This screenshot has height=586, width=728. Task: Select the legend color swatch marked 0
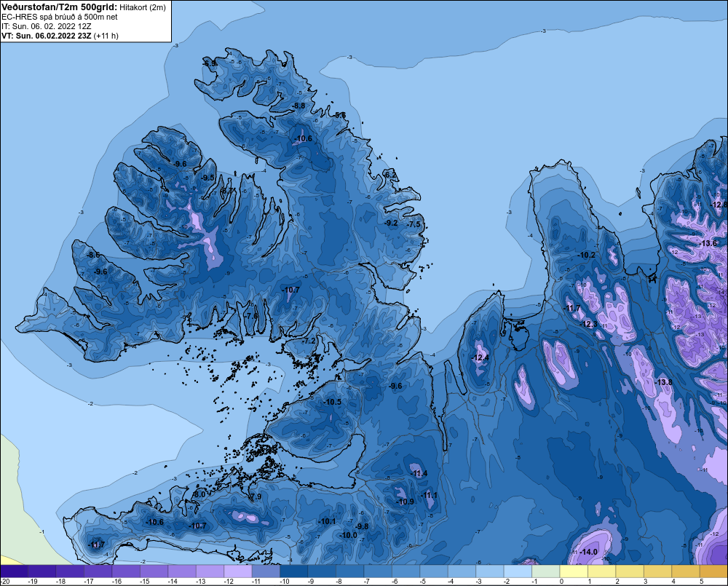pyautogui.click(x=574, y=571)
